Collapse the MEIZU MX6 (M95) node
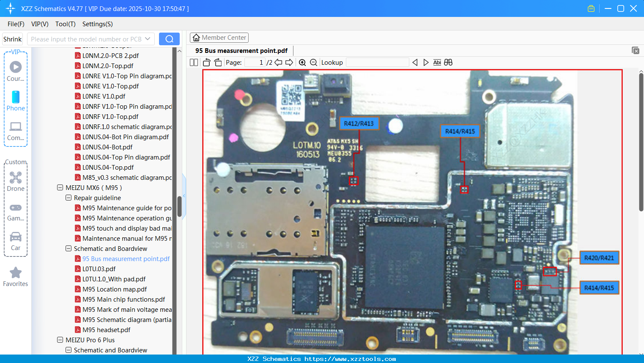Viewport: 644px width, 363px height. point(60,187)
